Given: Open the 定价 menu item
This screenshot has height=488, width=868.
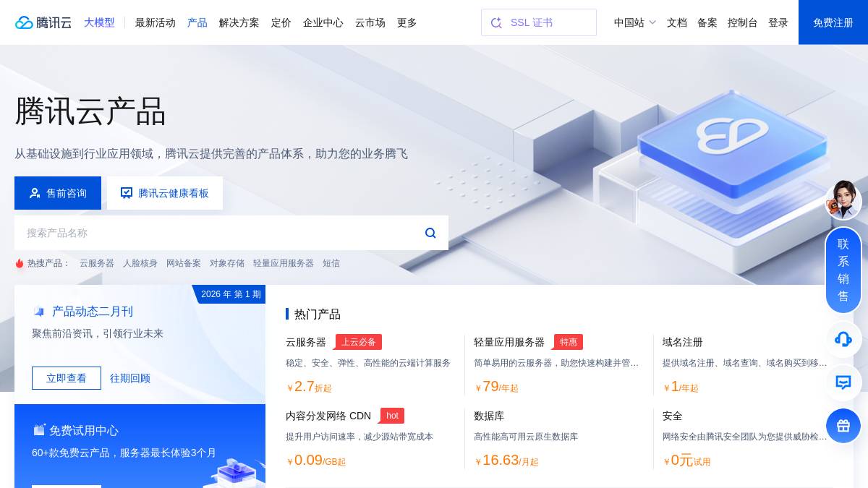Looking at the screenshot, I should click(x=281, y=22).
